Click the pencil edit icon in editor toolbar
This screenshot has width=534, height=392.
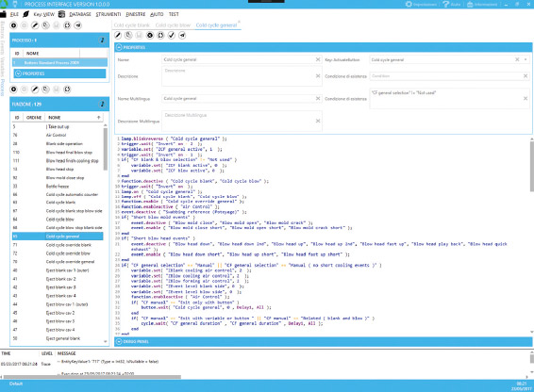(x=118, y=35)
